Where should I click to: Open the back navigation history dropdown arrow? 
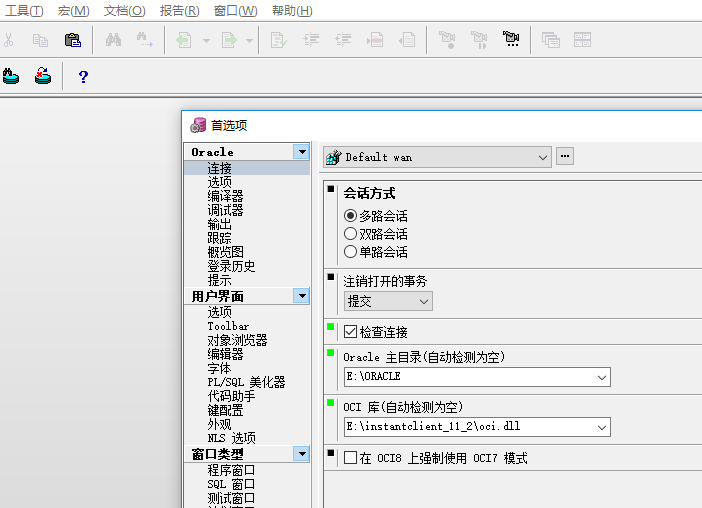tap(206, 41)
